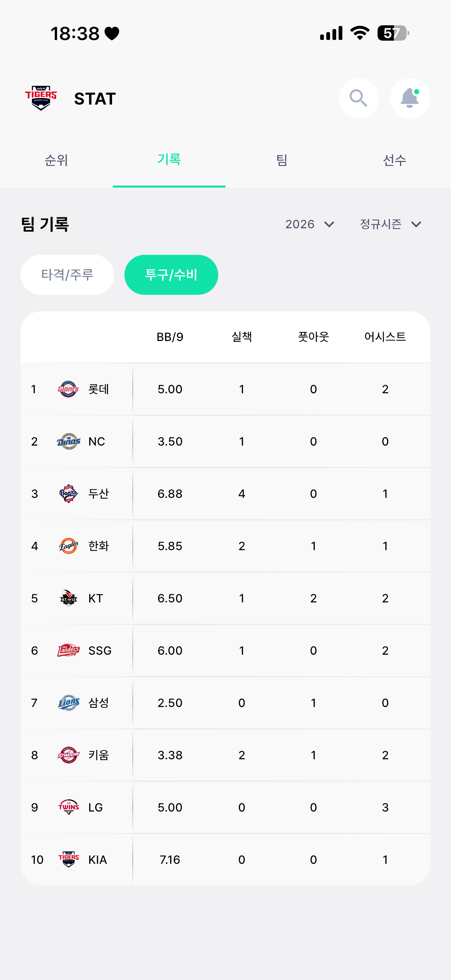Screen dimensions: 451x980
Task: Tap the KIA Tigers logo in header
Action: coord(41,98)
